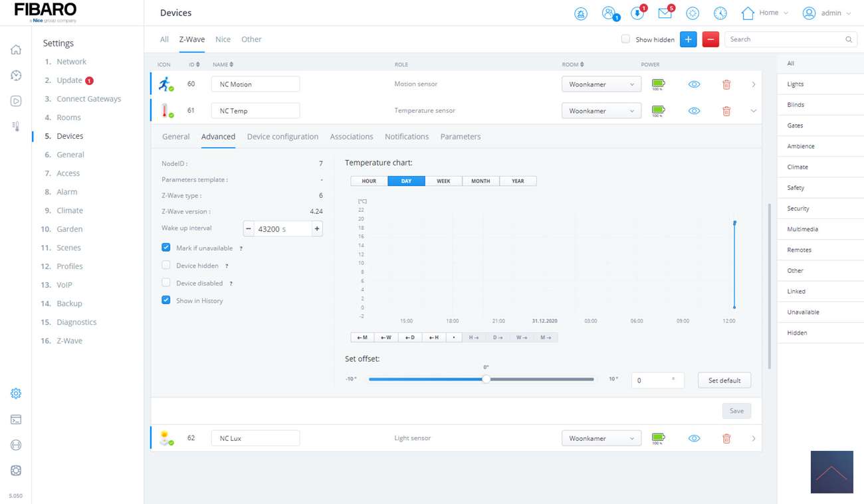Uncheck Mark if unavailable checkbox

point(166,248)
